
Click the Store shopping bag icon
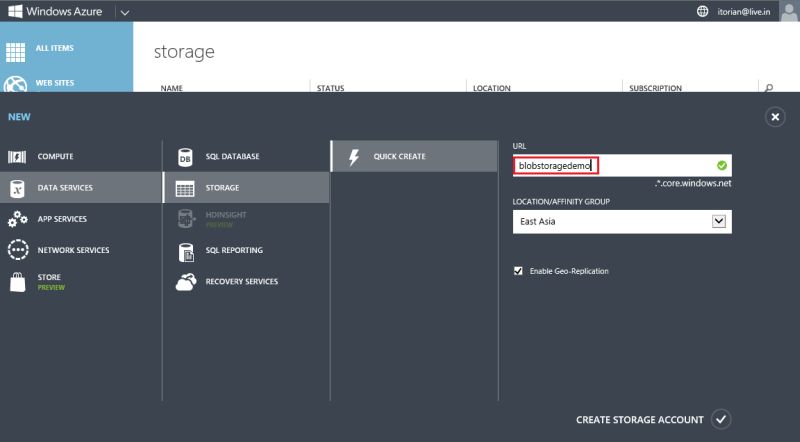[x=17, y=282]
